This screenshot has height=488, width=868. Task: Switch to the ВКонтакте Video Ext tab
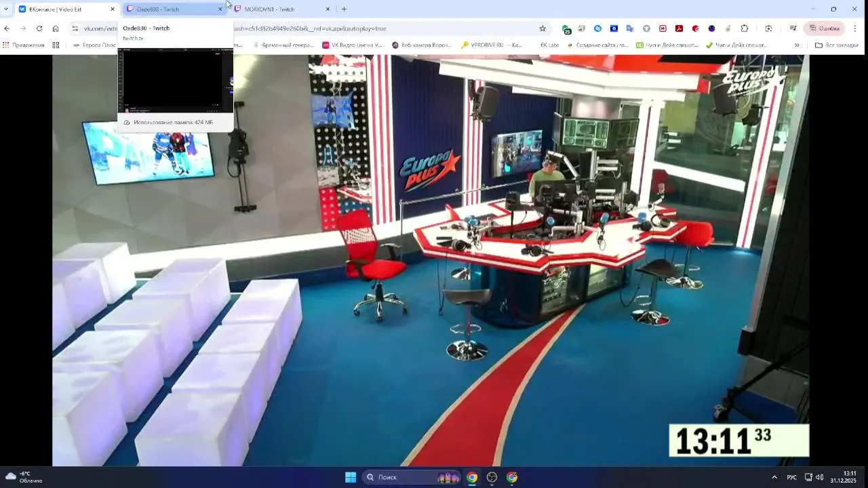(x=66, y=9)
